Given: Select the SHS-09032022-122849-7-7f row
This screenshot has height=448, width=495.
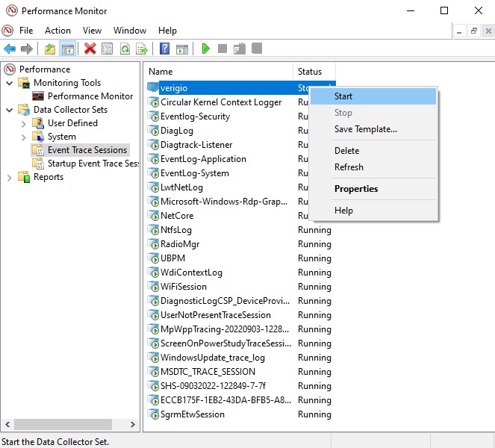Looking at the screenshot, I should [241, 386].
